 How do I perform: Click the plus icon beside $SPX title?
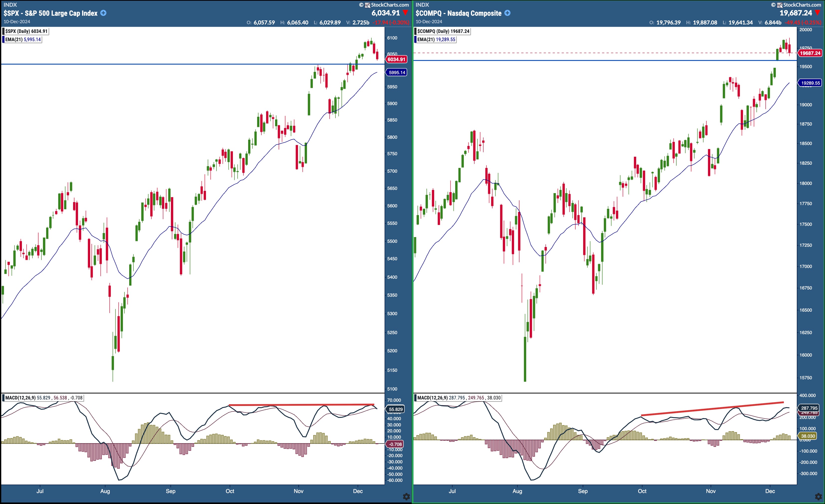coord(103,13)
